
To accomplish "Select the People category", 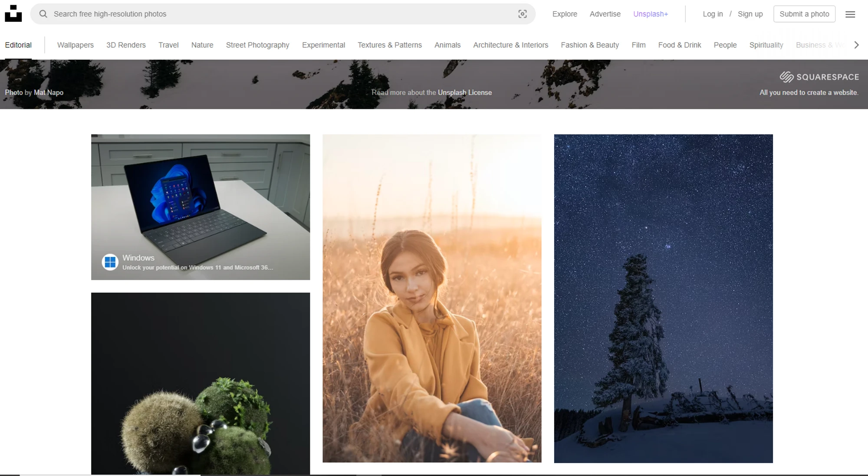I will coord(725,45).
